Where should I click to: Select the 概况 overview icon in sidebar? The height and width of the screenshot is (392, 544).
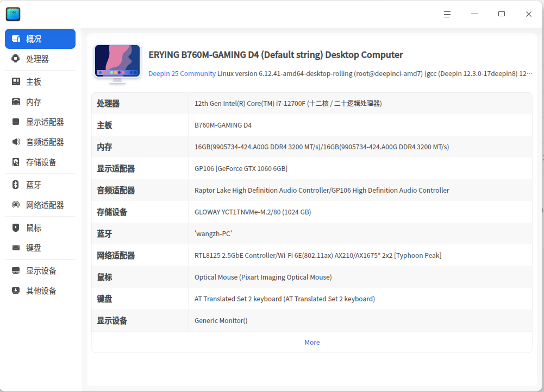16,39
